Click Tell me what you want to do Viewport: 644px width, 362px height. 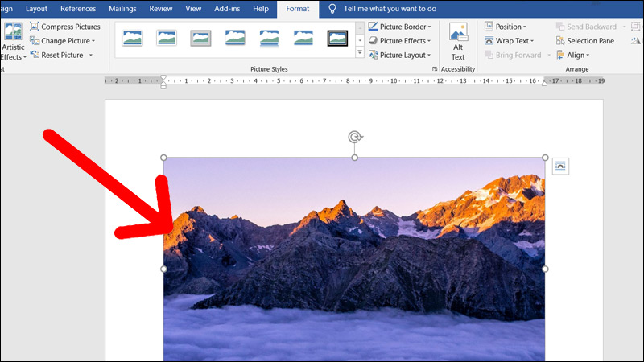click(x=390, y=9)
